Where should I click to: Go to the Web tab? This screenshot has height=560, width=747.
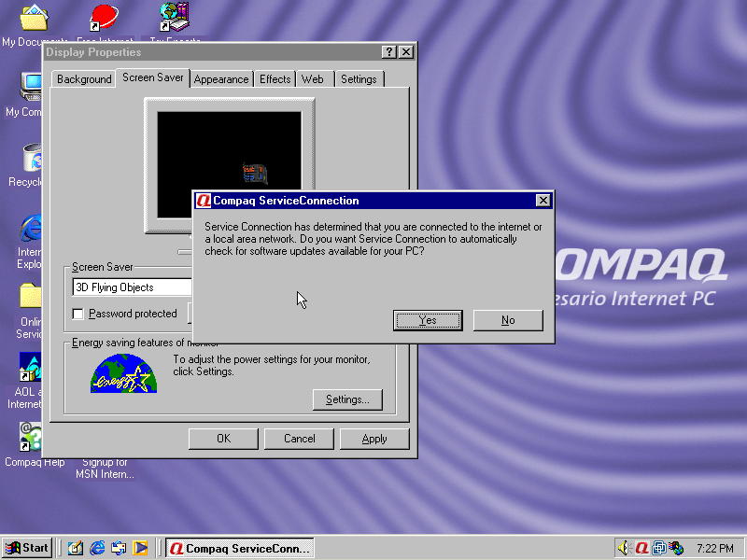(x=313, y=79)
